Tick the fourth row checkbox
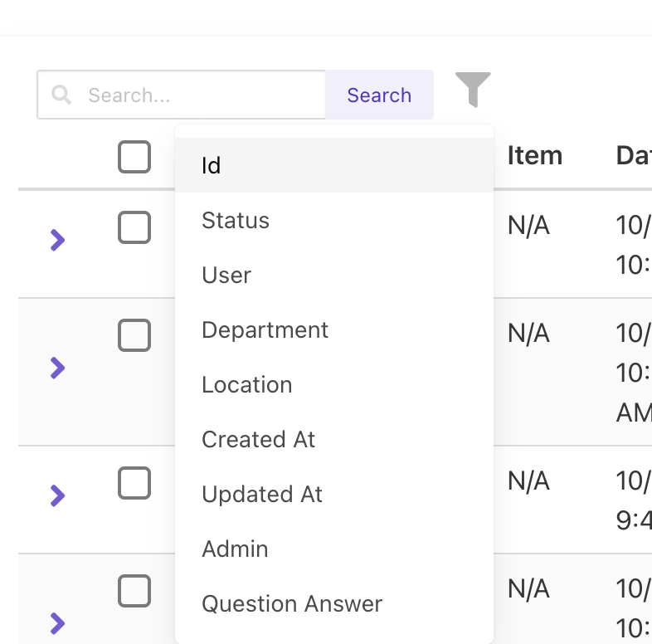Image resolution: width=652 pixels, height=644 pixels. 134,591
